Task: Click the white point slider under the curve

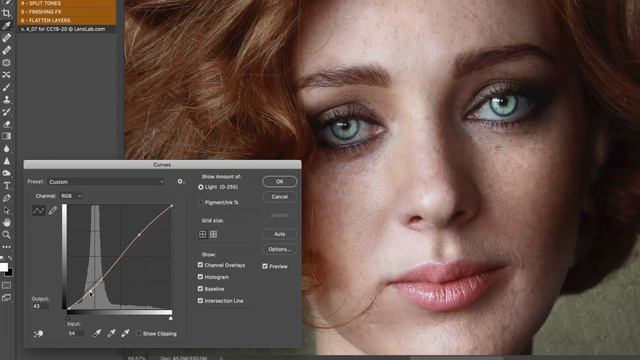Action: tap(171, 318)
